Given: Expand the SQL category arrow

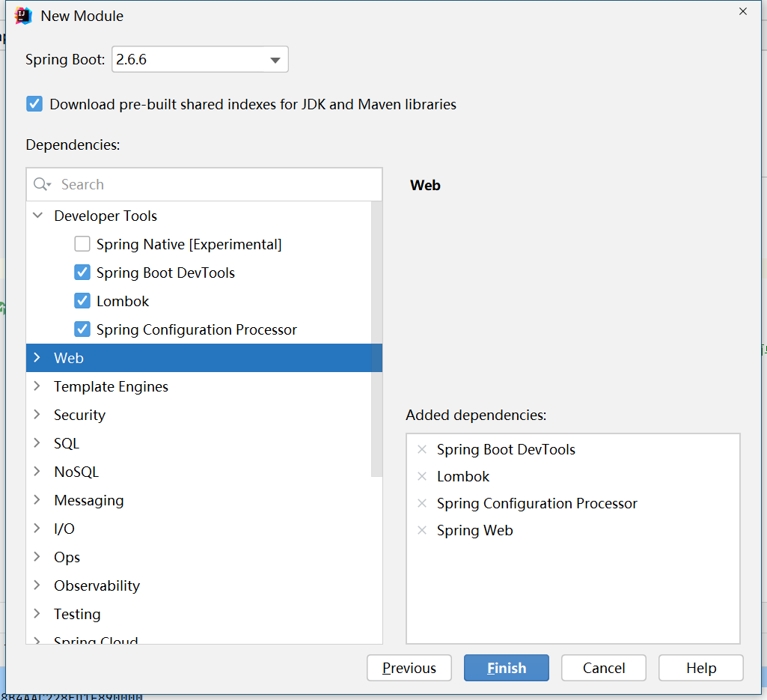Looking at the screenshot, I should pos(37,443).
